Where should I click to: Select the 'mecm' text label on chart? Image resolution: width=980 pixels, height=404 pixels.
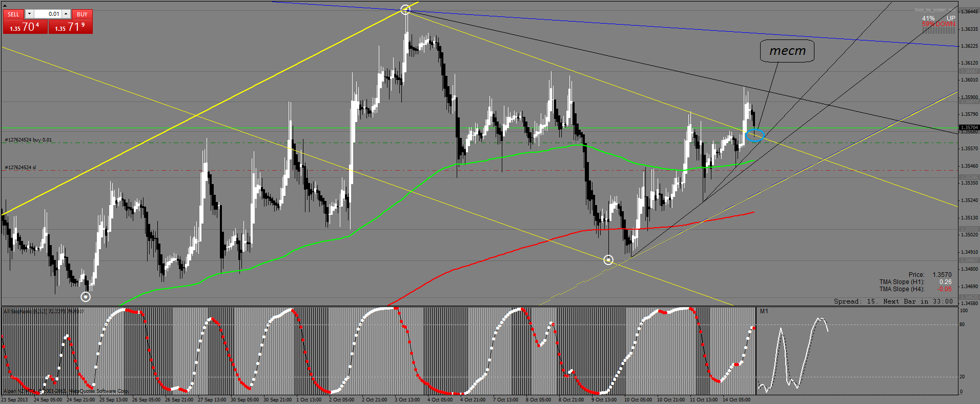pyautogui.click(x=787, y=51)
